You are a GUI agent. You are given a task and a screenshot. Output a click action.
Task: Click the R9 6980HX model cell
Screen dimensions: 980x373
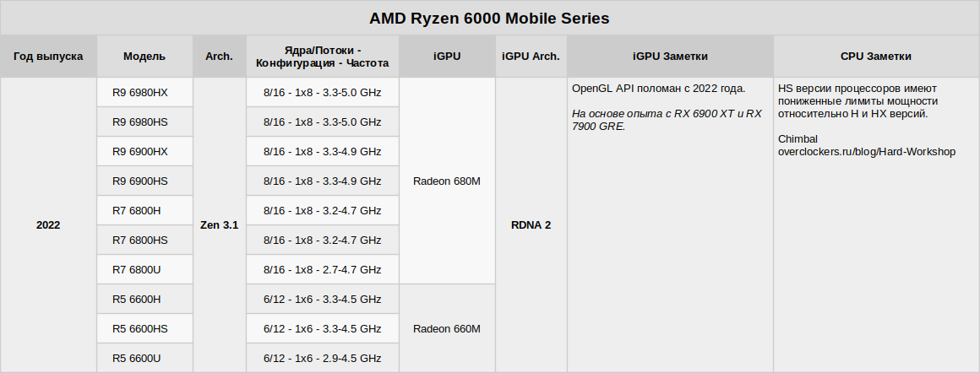coord(140,93)
